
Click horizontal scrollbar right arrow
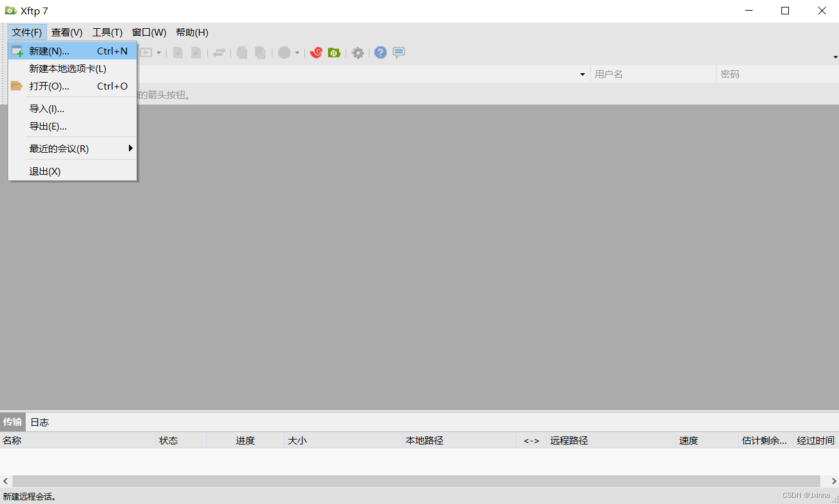[x=833, y=481]
